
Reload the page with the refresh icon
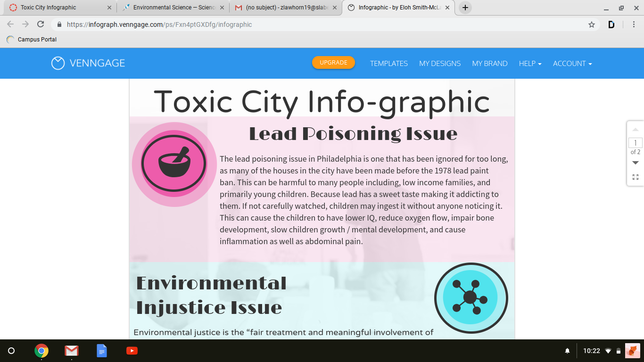pyautogui.click(x=41, y=25)
